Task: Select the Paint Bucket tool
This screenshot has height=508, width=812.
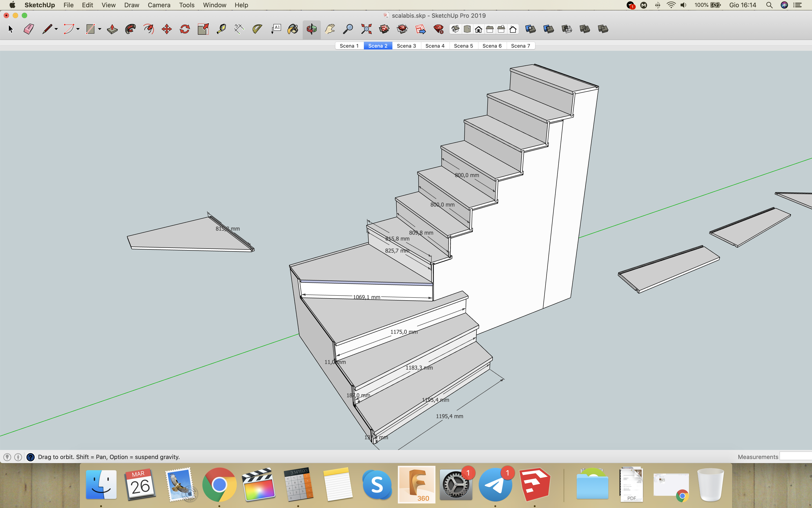Action: click(x=293, y=29)
